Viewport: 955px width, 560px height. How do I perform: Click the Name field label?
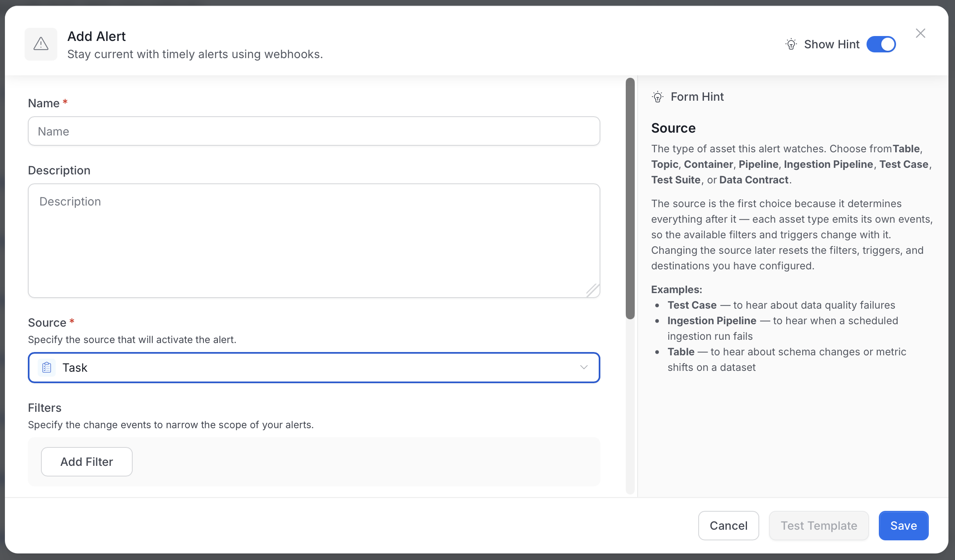44,103
